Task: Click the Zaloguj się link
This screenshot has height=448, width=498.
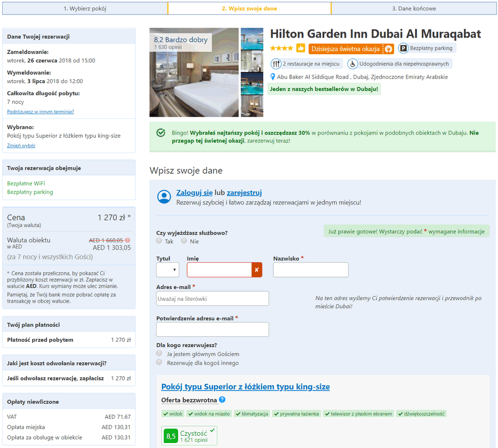Action: (194, 192)
